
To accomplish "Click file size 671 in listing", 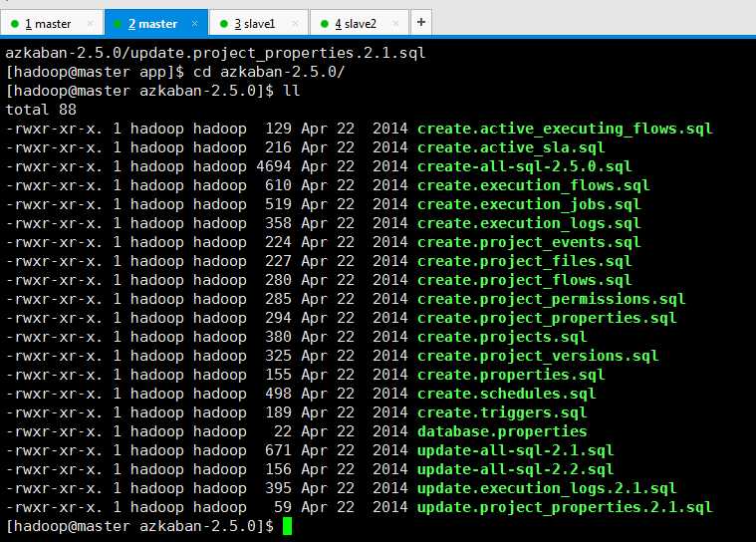I will pos(278,450).
